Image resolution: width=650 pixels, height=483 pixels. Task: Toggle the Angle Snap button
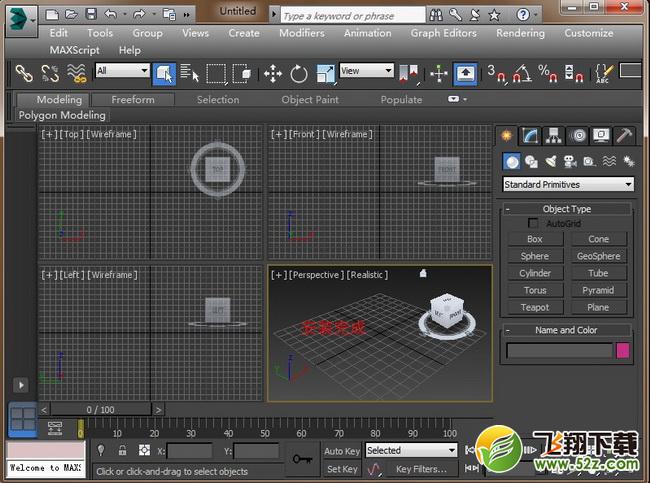coord(522,73)
